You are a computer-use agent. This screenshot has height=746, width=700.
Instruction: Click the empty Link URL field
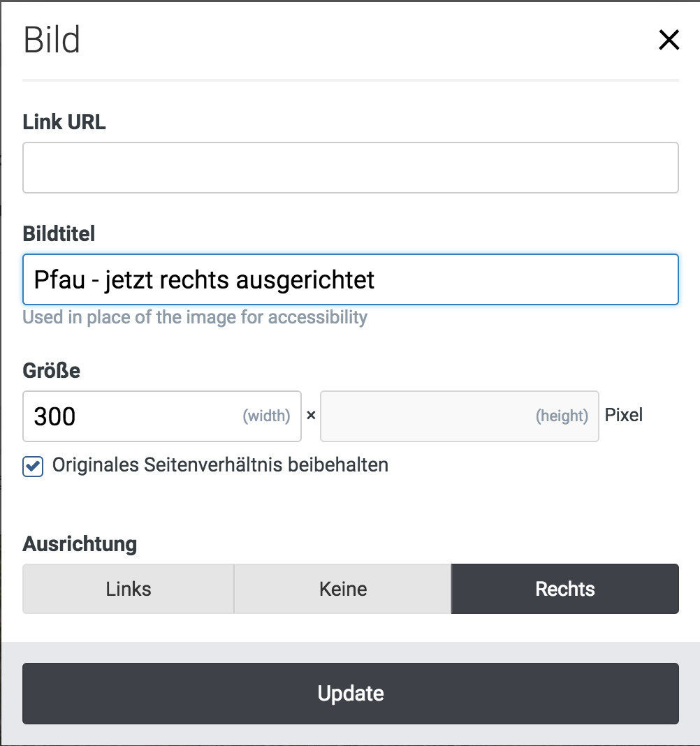point(350,168)
